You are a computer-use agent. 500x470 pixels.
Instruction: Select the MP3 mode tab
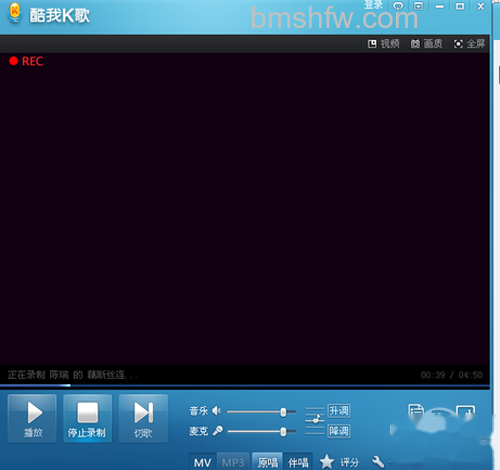point(233,462)
